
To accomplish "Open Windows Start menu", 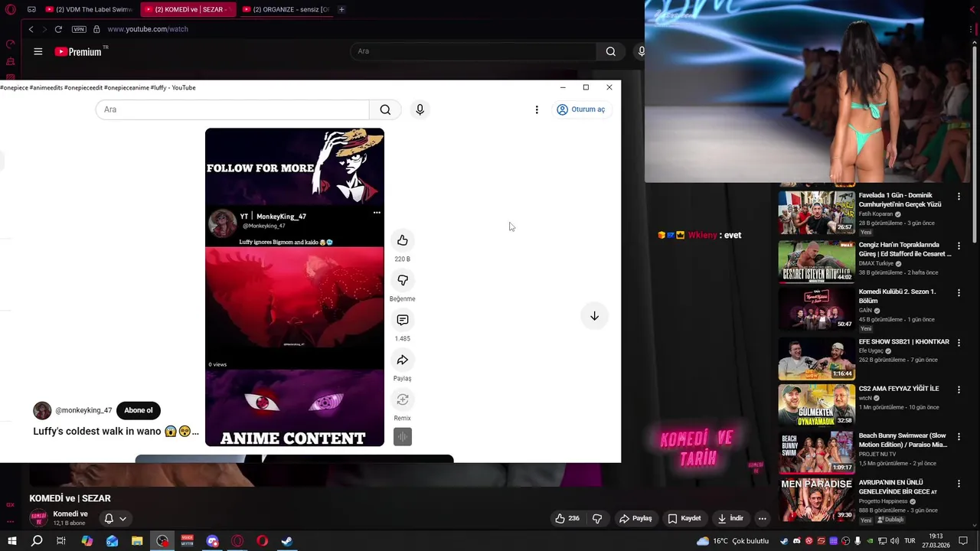I will [11, 541].
